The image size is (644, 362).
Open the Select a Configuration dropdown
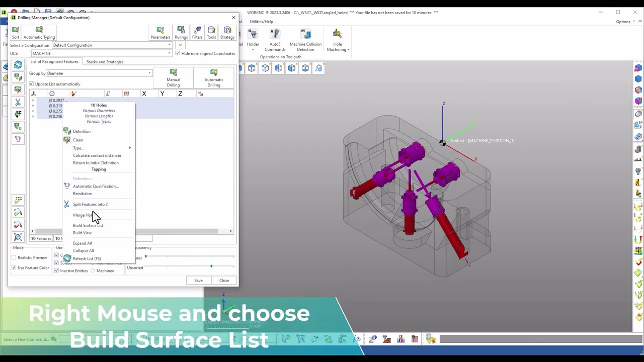pyautogui.click(x=112, y=45)
